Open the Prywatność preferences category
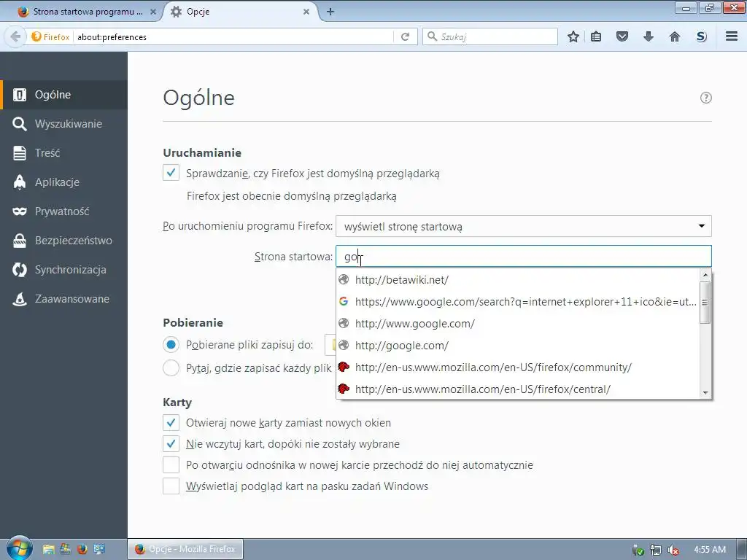 point(64,211)
